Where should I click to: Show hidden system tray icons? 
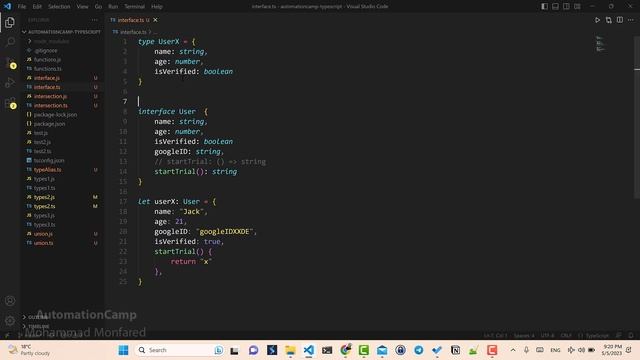click(513, 350)
